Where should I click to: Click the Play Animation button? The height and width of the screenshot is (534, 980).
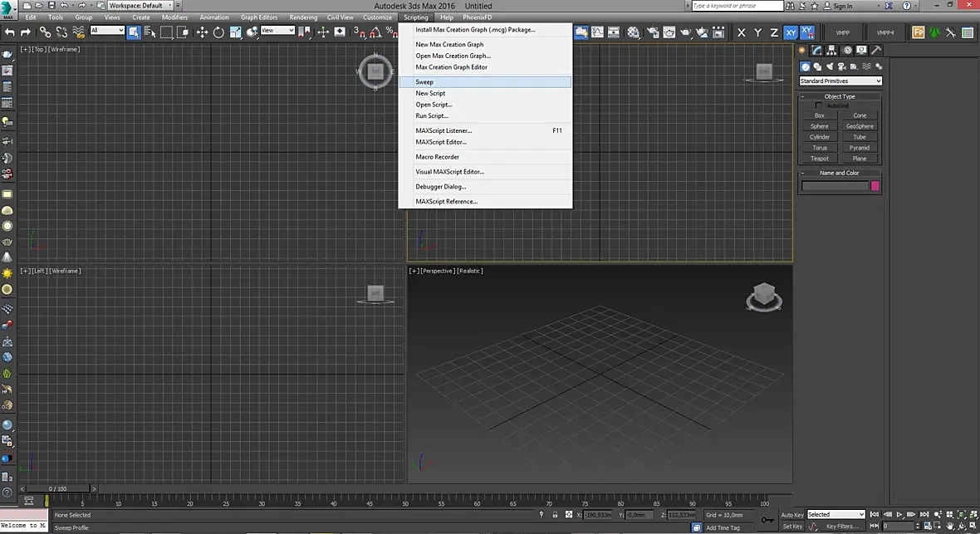click(899, 515)
